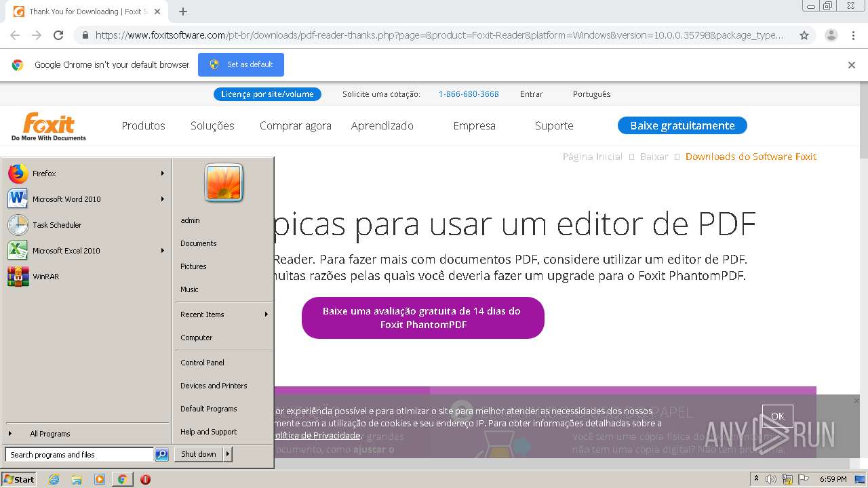This screenshot has height=488, width=868.
Task: Expand the Firefox jump list arrow
Action: [163, 174]
